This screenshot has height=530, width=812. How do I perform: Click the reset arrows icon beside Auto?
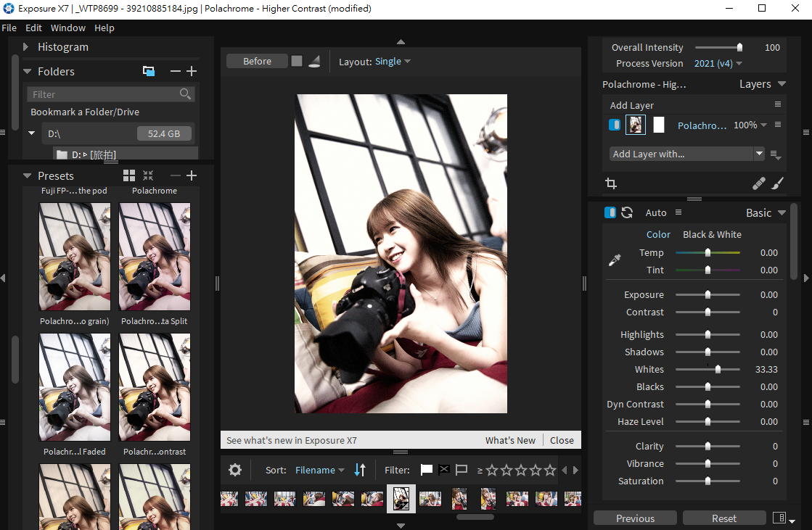pos(627,212)
